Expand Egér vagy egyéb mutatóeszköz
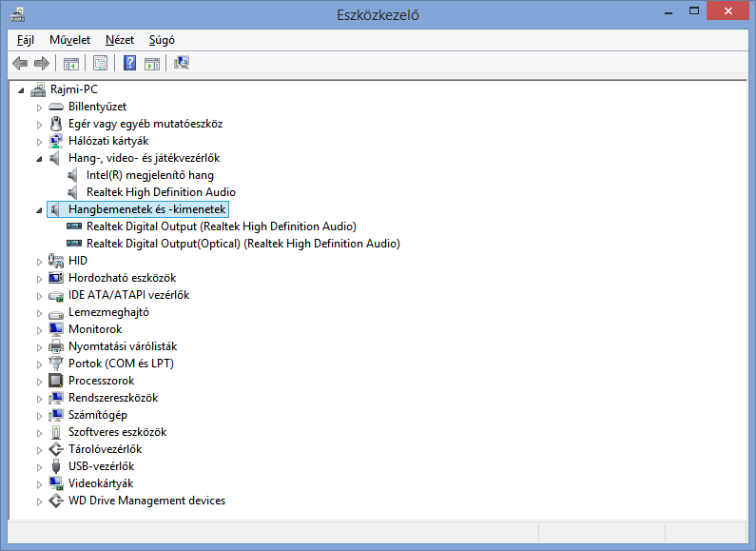The width and height of the screenshot is (756, 551). 40,125
